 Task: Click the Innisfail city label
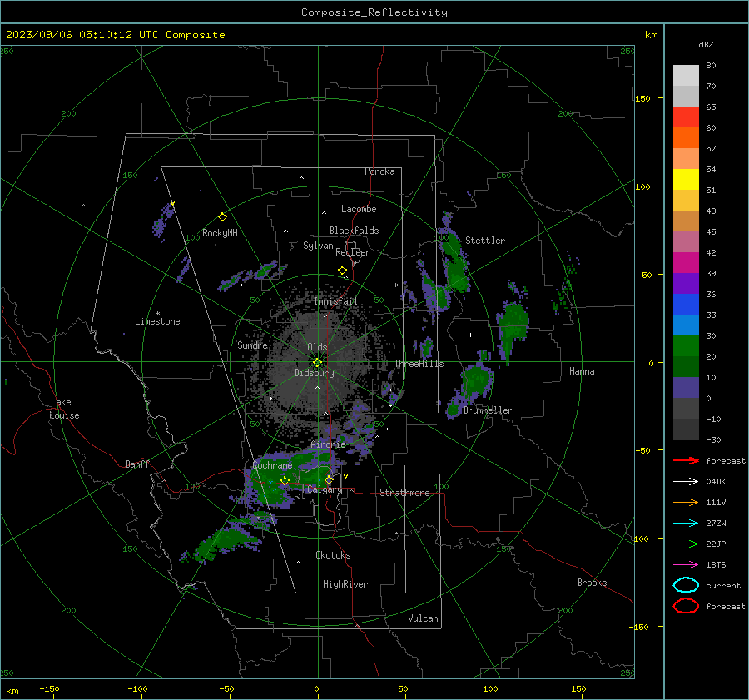tap(335, 301)
